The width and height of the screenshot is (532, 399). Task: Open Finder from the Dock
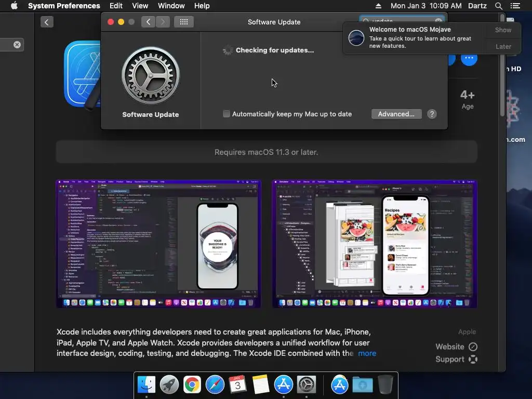point(146,385)
